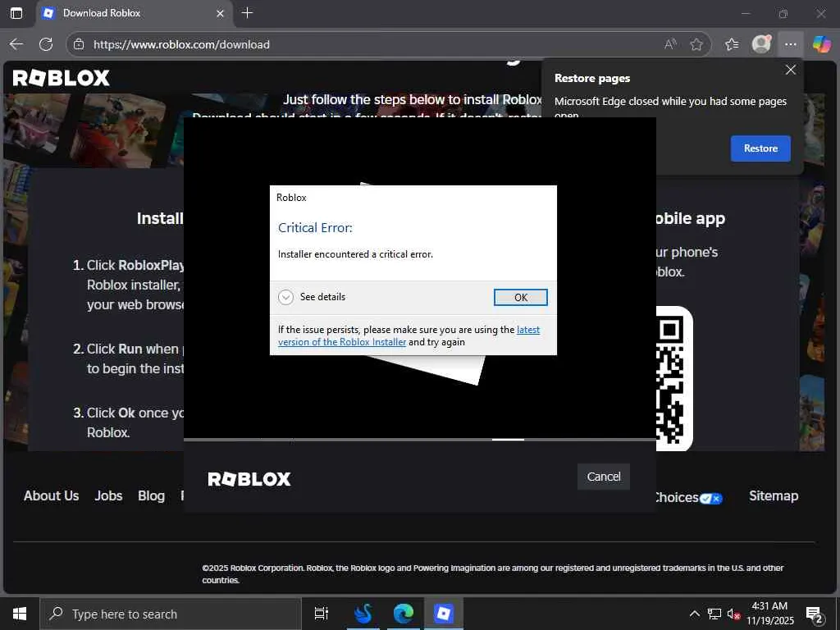840x630 pixels.
Task: Open the Windows Start menu
Action: point(20,614)
